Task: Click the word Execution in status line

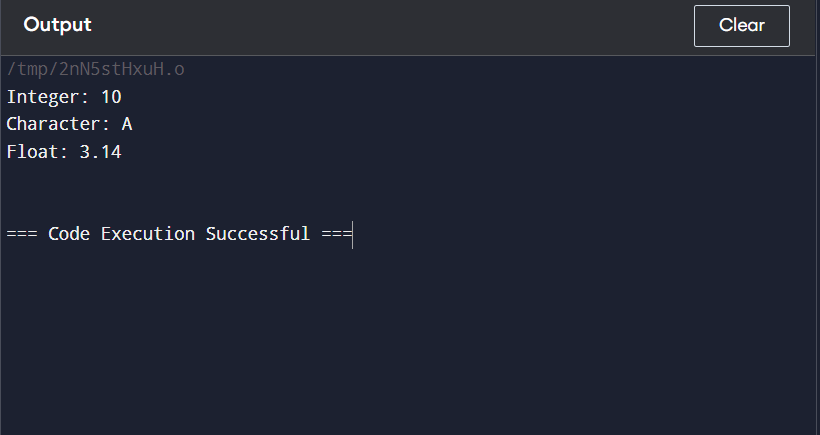Action: click(148, 234)
